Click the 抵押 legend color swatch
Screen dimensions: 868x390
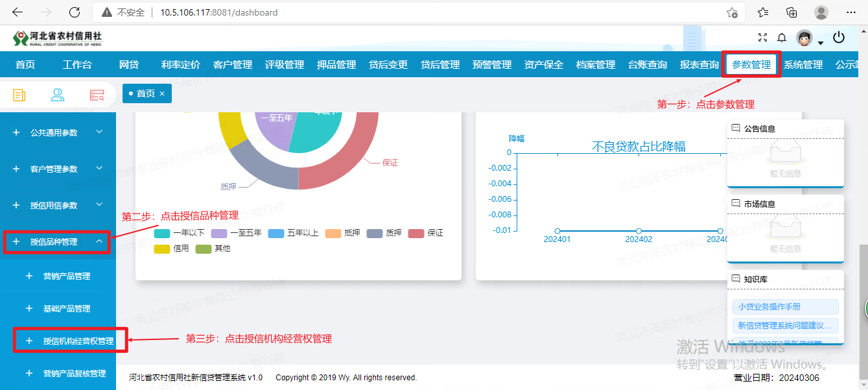[x=333, y=233]
